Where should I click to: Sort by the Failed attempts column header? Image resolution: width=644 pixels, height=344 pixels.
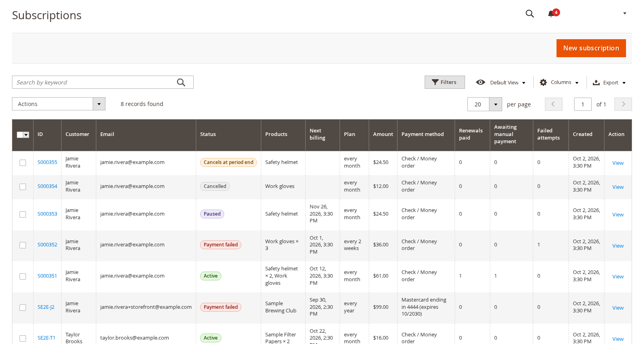(551, 135)
